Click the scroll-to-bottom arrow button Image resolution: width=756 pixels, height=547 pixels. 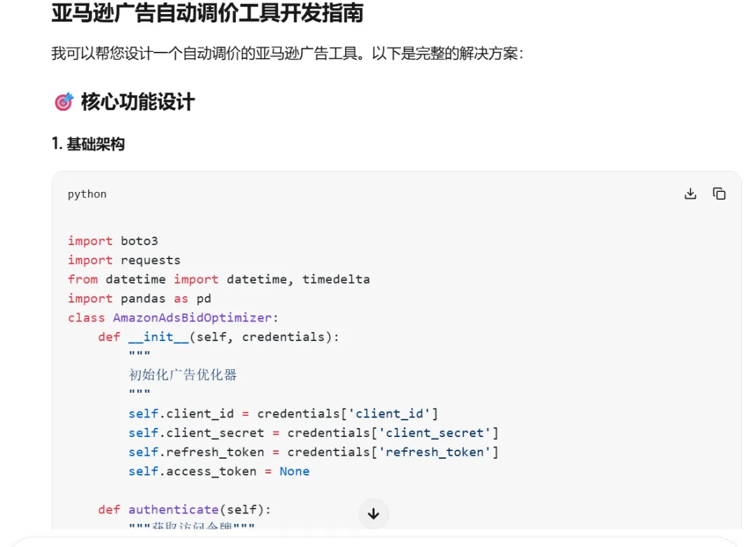[x=373, y=514]
